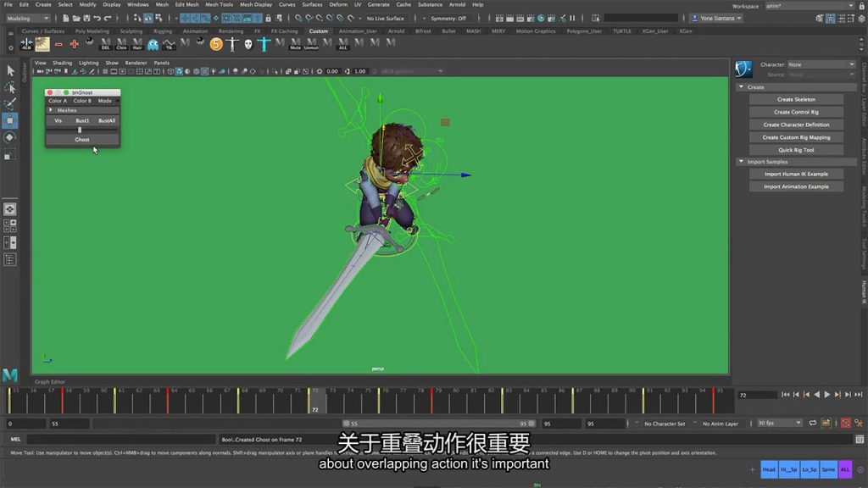
Task: Click the Hair script shelf icon
Action: click(x=137, y=44)
